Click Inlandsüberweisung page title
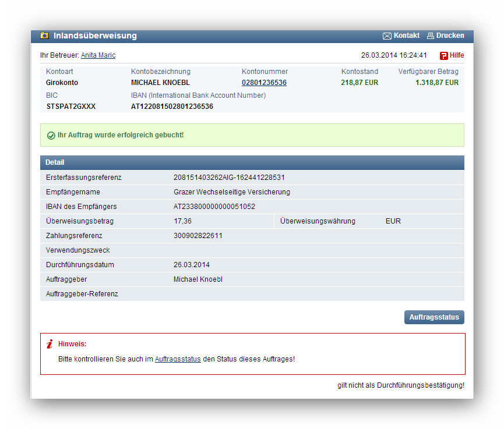Viewport: 504px width, 429px height. [x=95, y=36]
